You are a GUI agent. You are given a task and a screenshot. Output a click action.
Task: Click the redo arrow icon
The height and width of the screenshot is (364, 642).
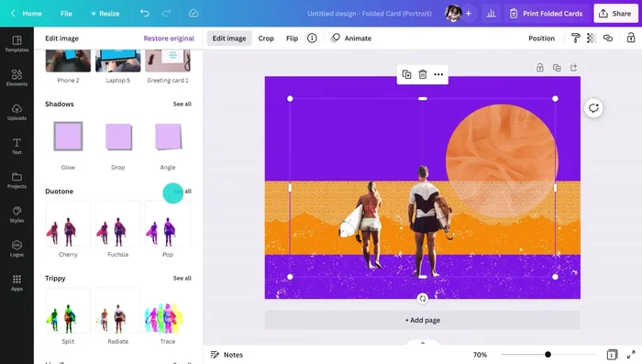tap(166, 13)
